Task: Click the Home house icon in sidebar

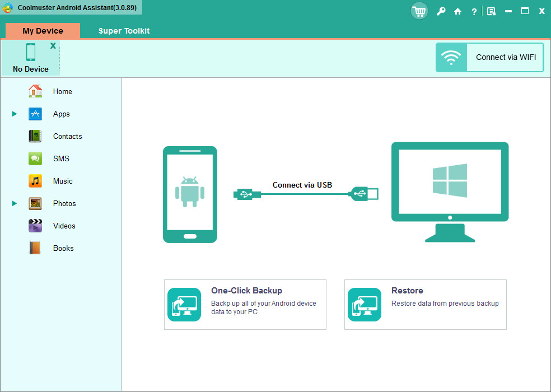Action: pos(35,91)
